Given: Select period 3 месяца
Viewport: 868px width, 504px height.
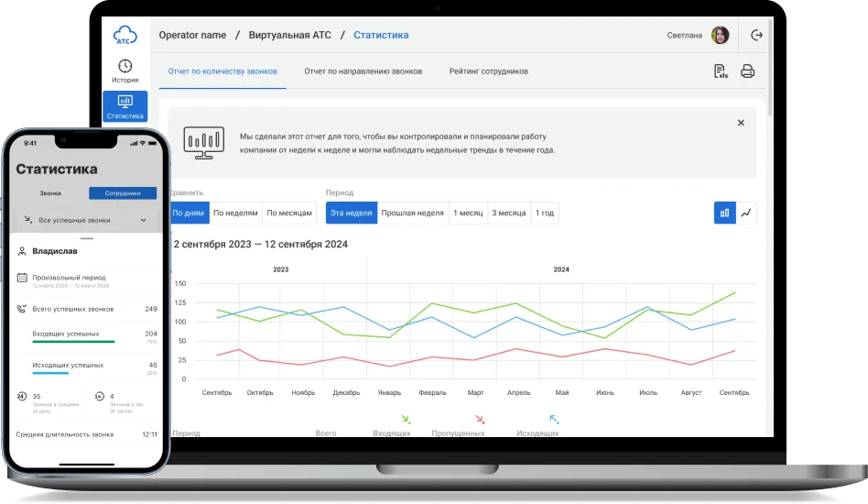Looking at the screenshot, I should [509, 213].
